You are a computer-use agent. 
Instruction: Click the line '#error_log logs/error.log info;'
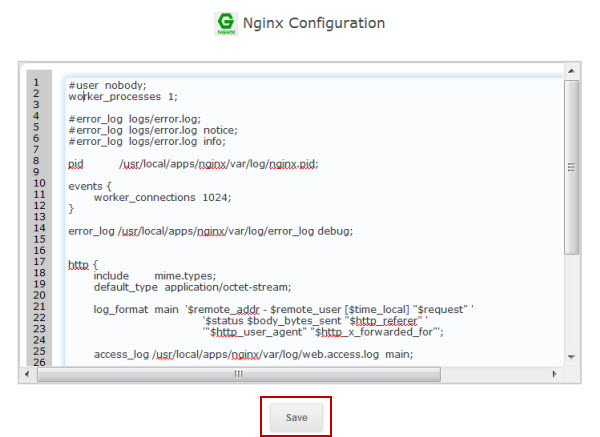tap(147, 141)
